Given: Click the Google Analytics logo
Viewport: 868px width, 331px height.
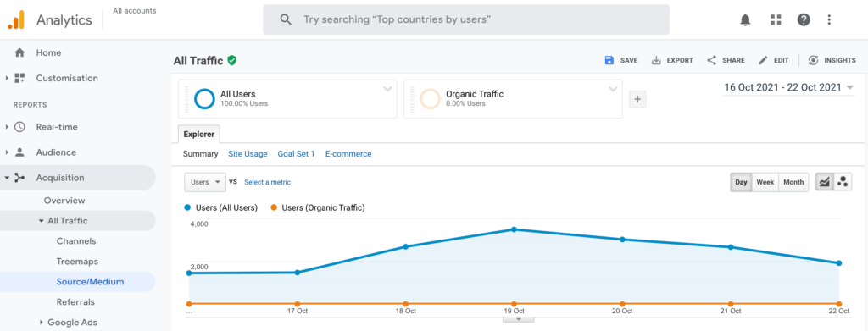Looking at the screenshot, I should click(x=15, y=19).
